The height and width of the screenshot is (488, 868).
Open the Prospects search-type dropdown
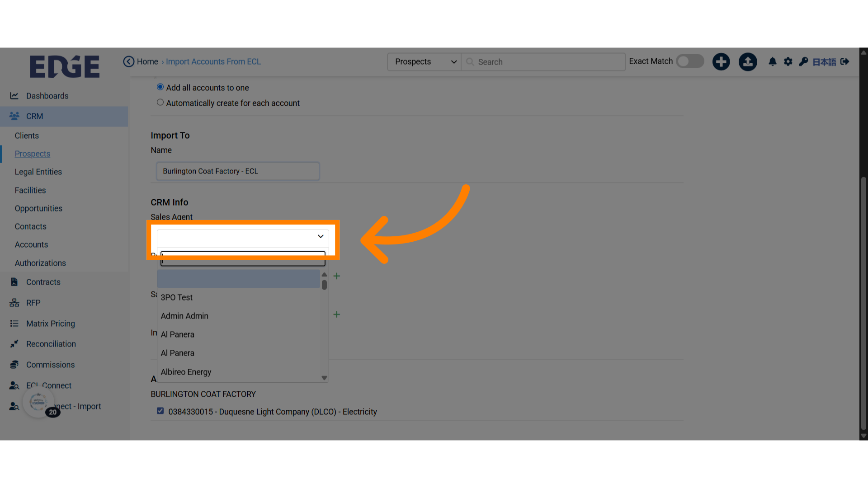point(424,62)
